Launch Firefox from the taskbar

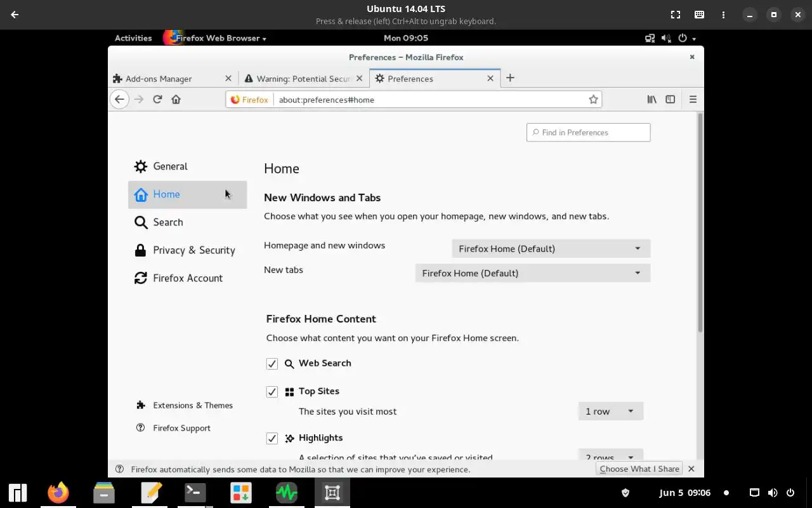(x=58, y=493)
